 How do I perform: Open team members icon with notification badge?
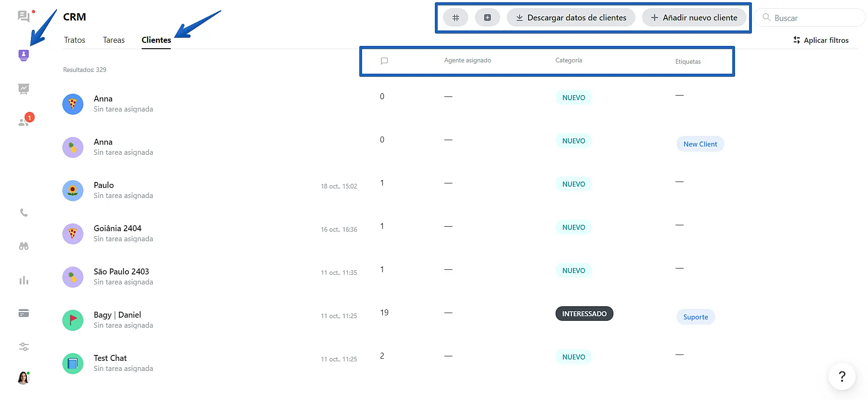tap(24, 122)
